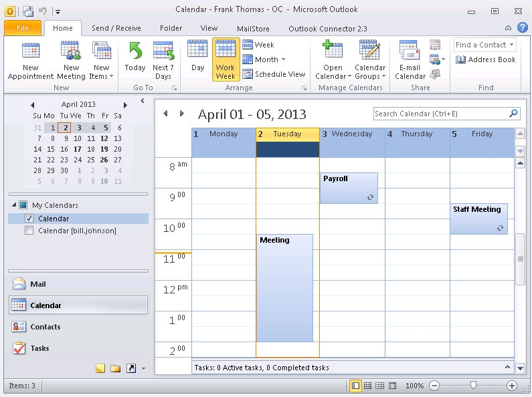
Task: Open the Share calendar online dropdown
Action: pyautogui.click(x=437, y=60)
